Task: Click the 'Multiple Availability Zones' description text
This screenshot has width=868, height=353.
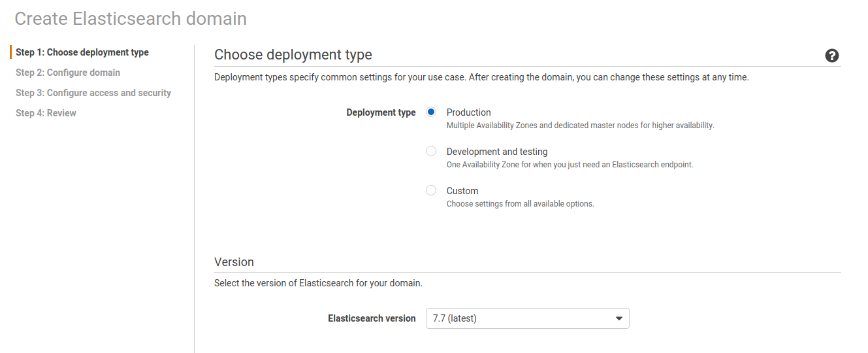Action: coord(580,126)
